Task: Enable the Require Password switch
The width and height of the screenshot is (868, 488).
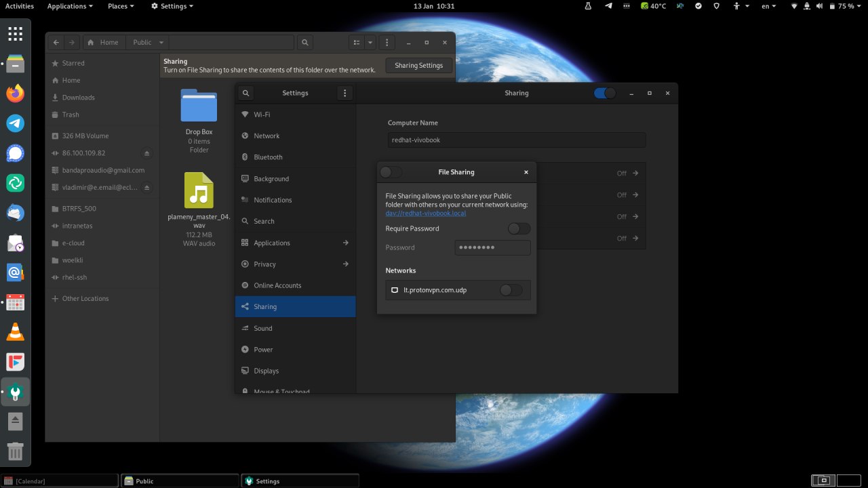Action: click(x=519, y=228)
